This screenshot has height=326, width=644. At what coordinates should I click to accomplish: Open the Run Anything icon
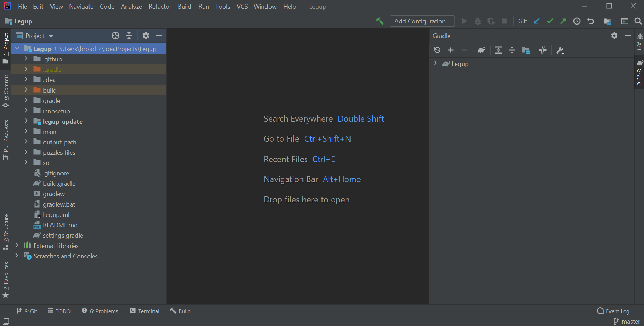[x=625, y=21]
